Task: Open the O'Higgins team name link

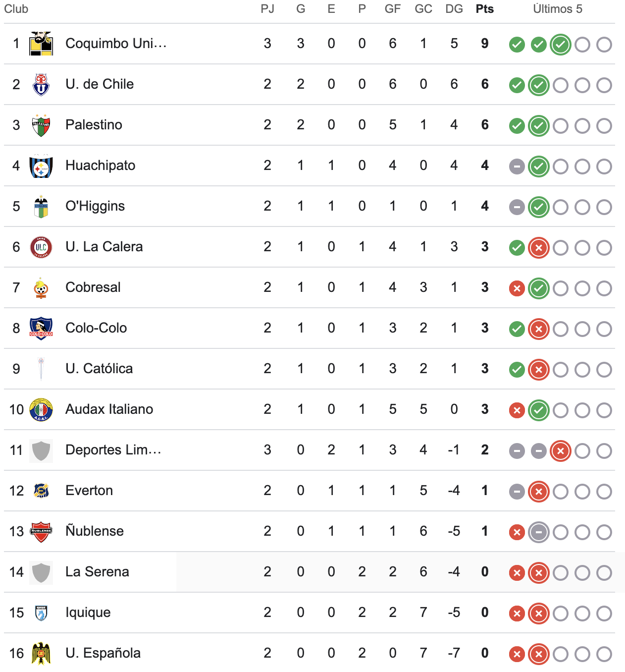Action: [95, 206]
